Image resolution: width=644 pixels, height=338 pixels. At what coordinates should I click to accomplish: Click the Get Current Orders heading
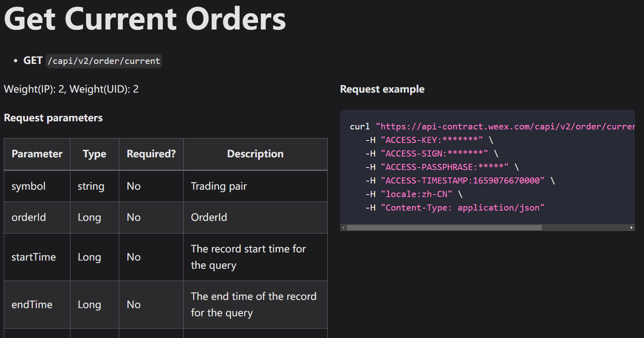coord(145,19)
